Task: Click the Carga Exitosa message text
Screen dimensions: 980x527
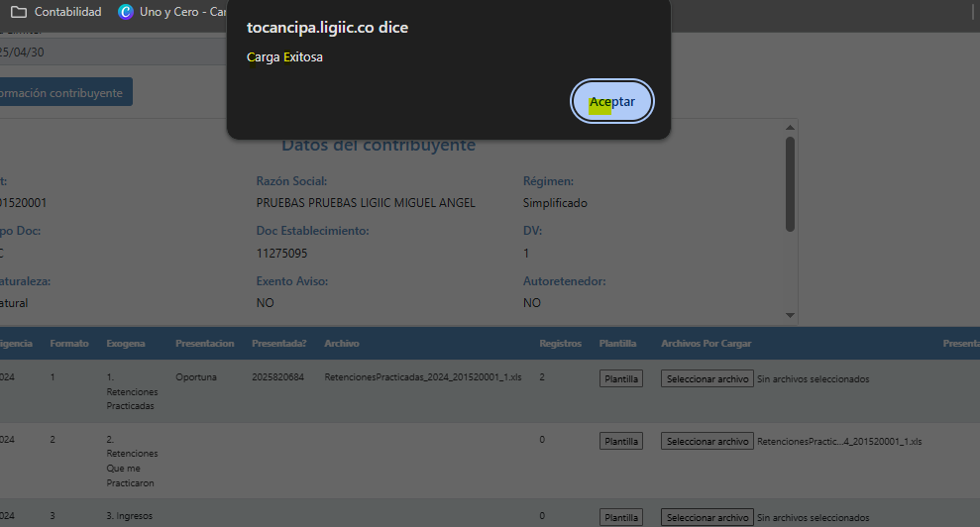Action: click(x=284, y=56)
